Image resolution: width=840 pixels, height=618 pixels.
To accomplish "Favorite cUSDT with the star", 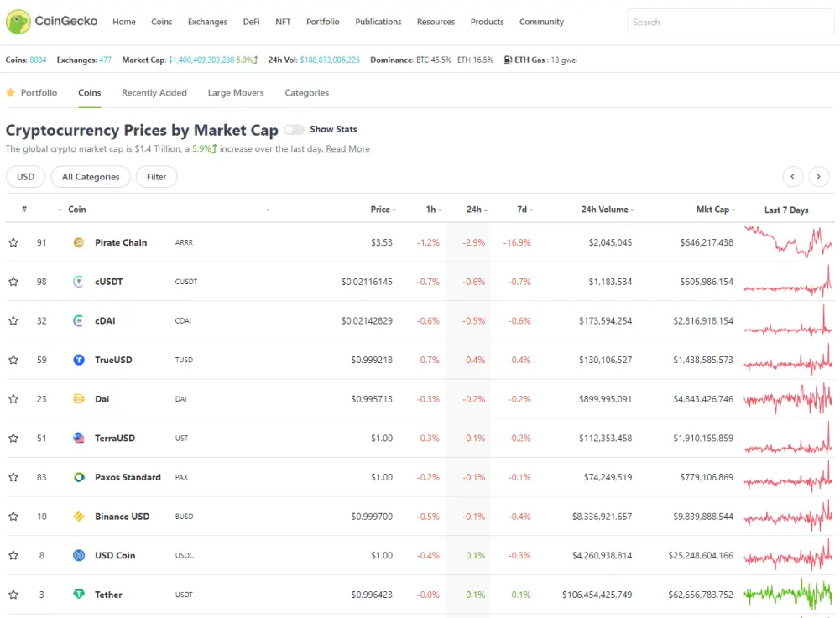I will point(13,282).
